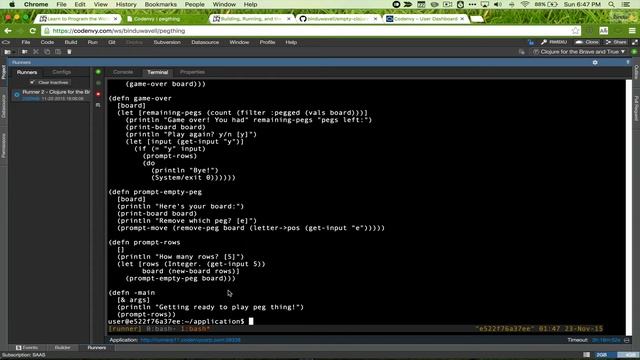Viewport: 640px width, 360px height.
Task: Select the Clojure for the Brave and True environment dropdown
Action: (579, 52)
